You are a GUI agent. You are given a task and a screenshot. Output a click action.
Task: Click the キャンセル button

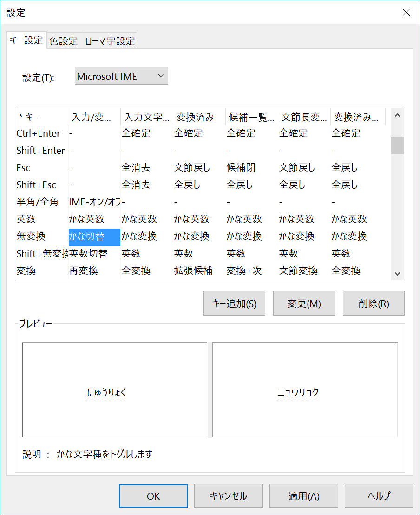(229, 495)
